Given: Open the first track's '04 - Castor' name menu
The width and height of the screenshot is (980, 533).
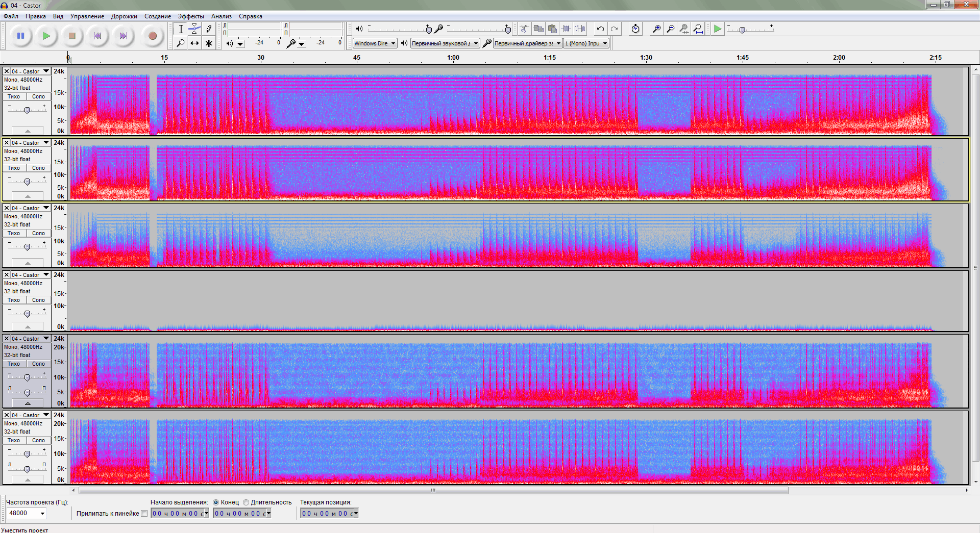Looking at the screenshot, I should coord(30,71).
